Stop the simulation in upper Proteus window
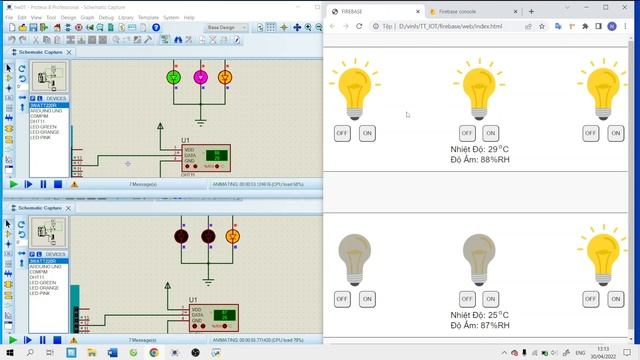This screenshot has width=640, height=360. click(x=58, y=184)
